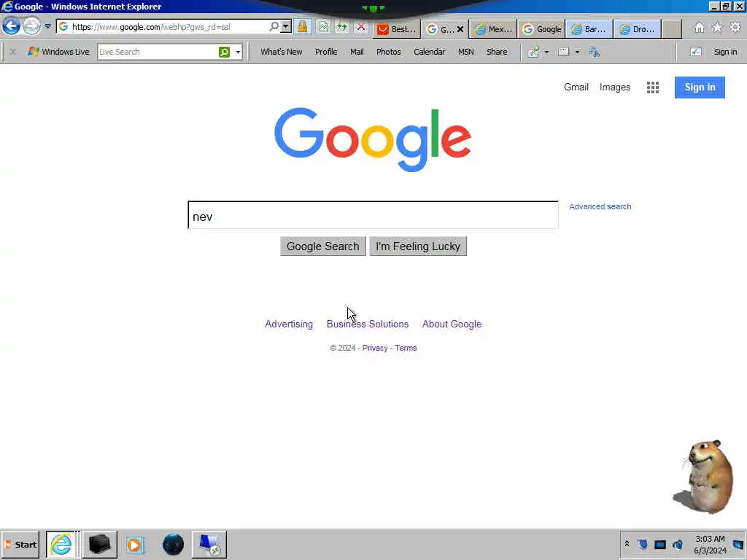Image resolution: width=747 pixels, height=560 pixels.
Task: Click Internet Explorer taskbar icon
Action: point(61,544)
